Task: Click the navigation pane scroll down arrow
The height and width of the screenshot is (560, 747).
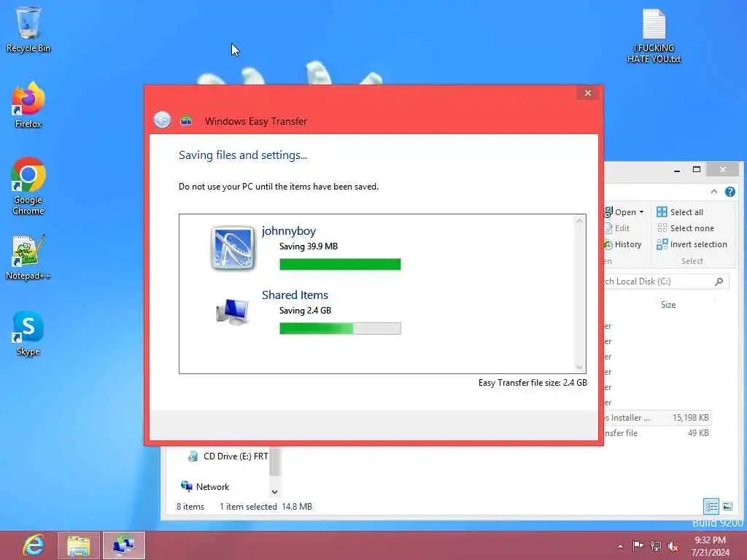Action: (x=274, y=492)
